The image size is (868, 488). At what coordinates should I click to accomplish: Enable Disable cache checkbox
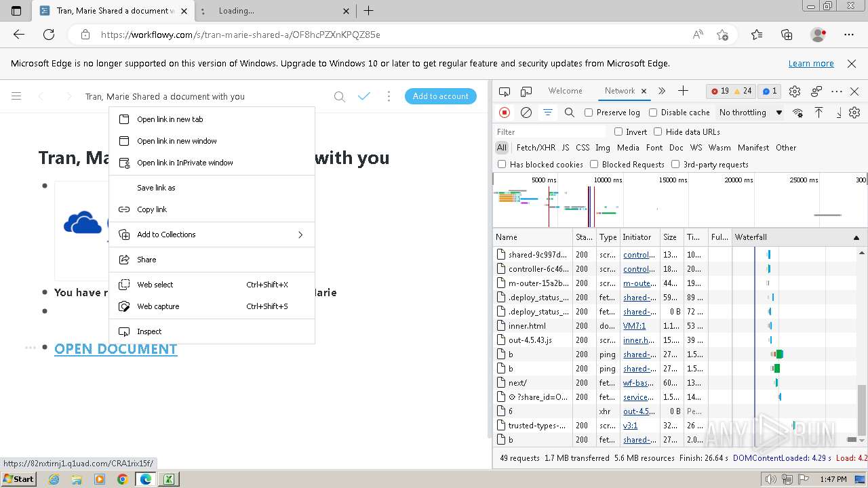tap(653, 113)
